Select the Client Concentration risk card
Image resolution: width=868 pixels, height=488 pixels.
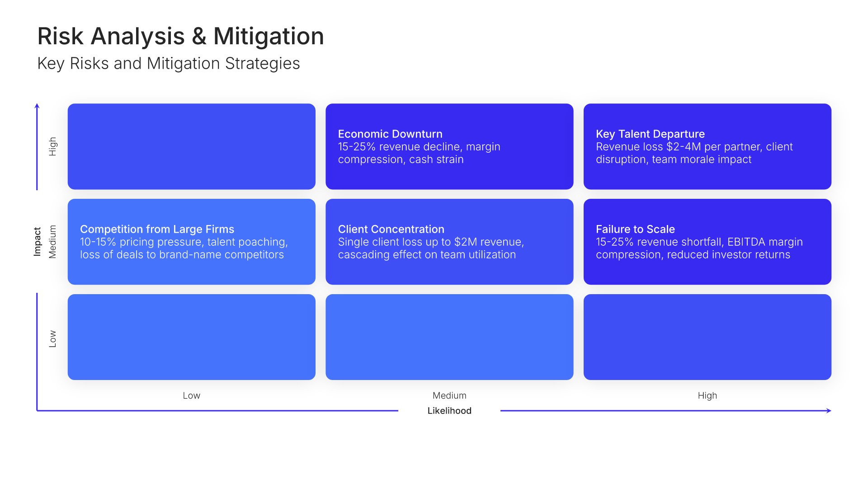(x=449, y=242)
